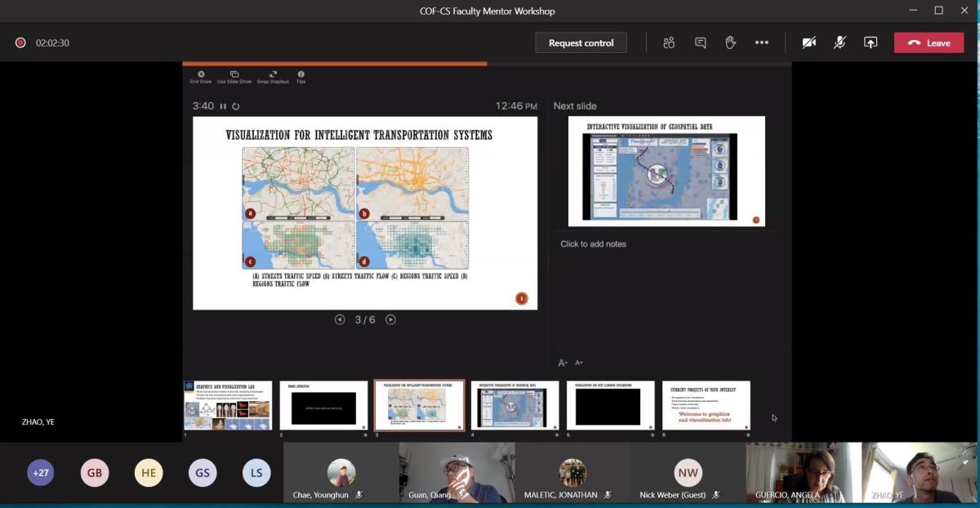Image resolution: width=980 pixels, height=508 pixels.
Task: Raise your hand in the meeting
Action: click(731, 42)
